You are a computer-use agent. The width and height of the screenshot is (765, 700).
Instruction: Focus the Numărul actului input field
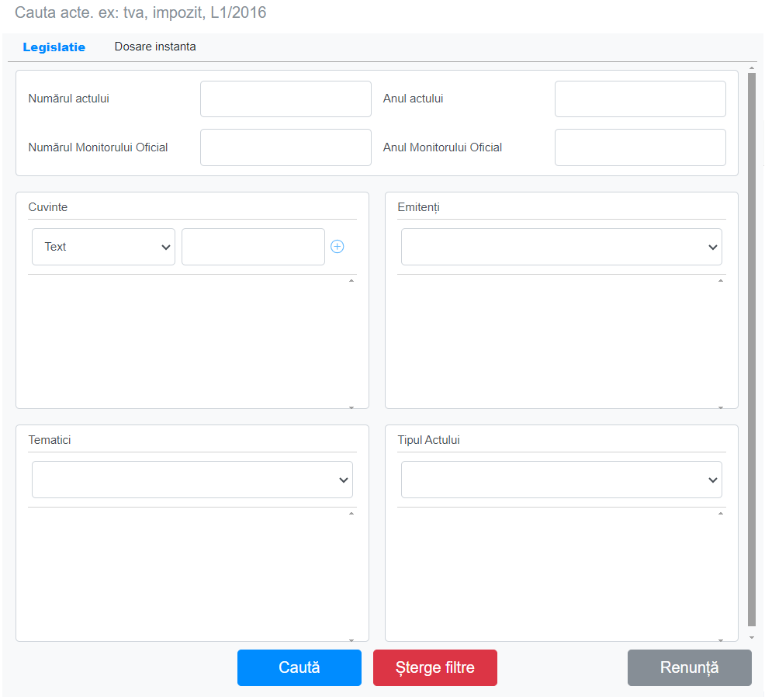click(286, 99)
